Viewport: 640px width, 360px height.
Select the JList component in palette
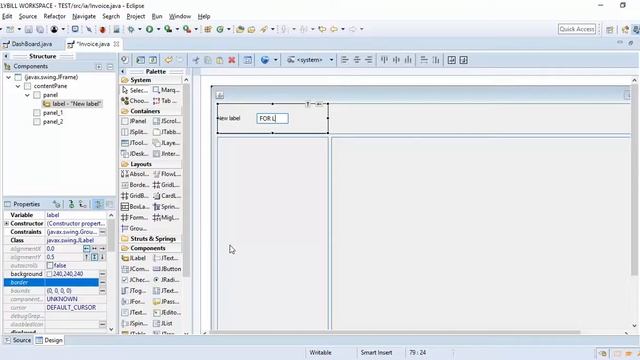pos(163,323)
